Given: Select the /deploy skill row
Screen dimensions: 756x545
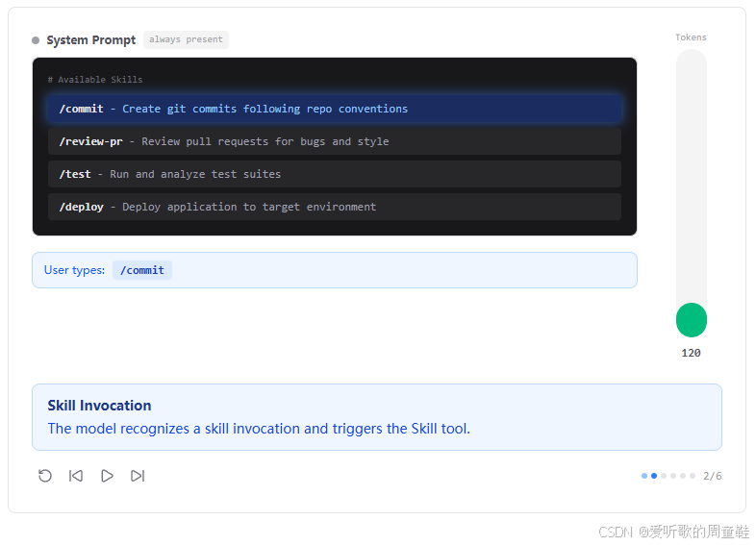Looking at the screenshot, I should click(335, 207).
